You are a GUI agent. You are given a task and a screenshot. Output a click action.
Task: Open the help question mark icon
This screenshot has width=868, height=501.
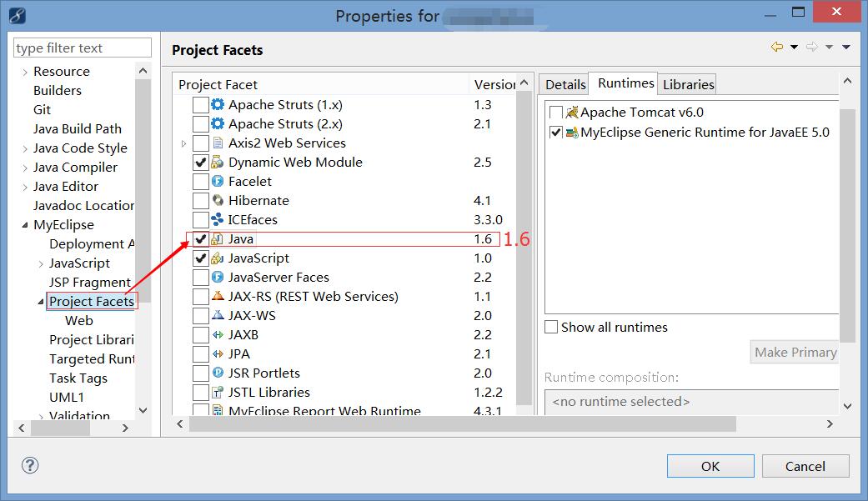[x=30, y=465]
